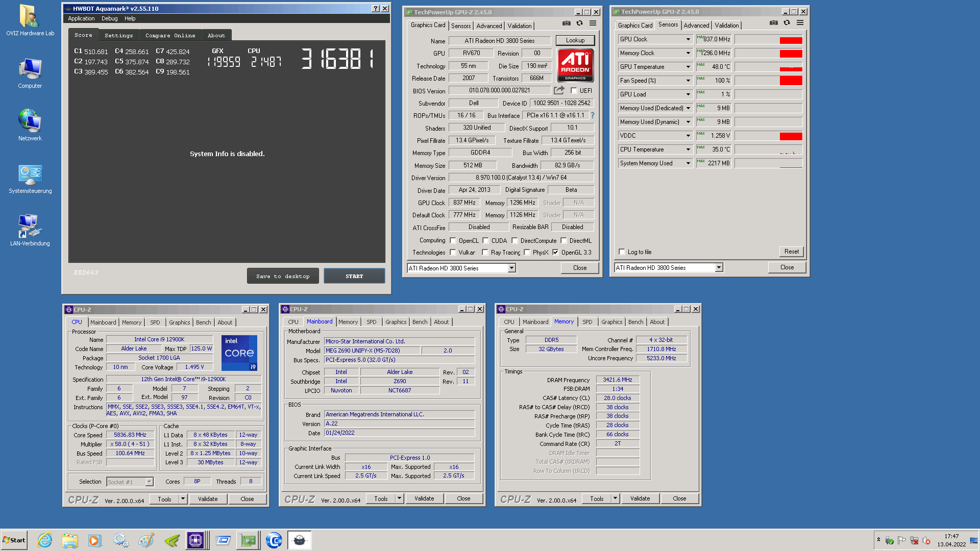Click the NVIDIA icon on the taskbar
The height and width of the screenshot is (551, 980).
pos(171,540)
